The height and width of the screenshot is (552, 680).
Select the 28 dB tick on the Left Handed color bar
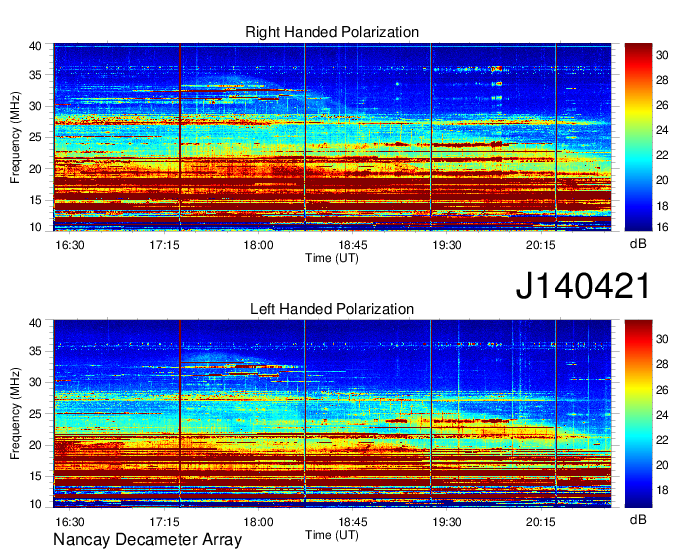pos(662,364)
